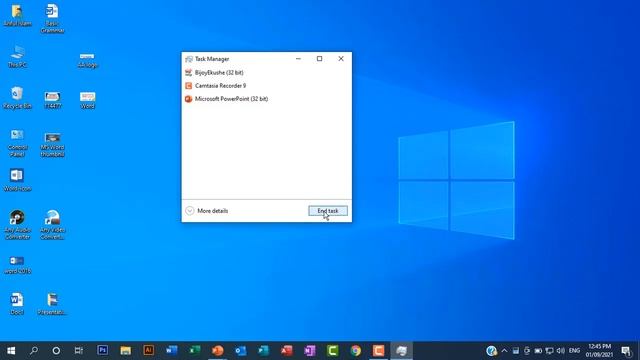
Task: Launch green Camtasia app from the taskbar
Action: [333, 351]
